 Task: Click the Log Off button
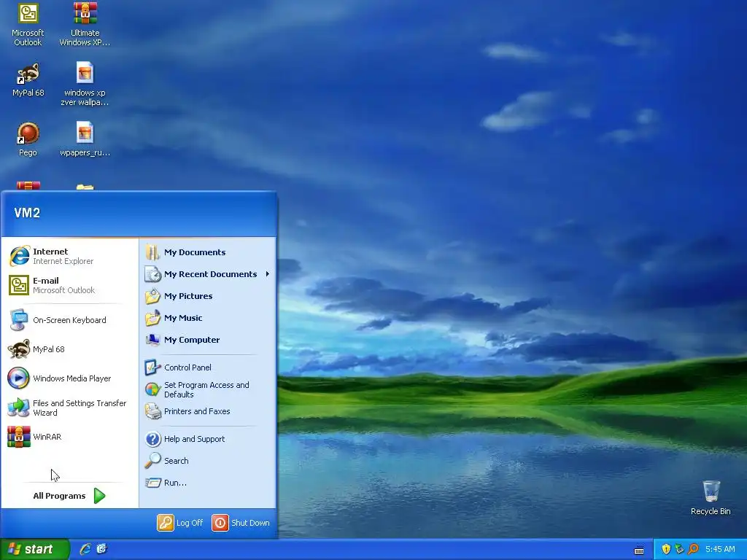[181, 523]
